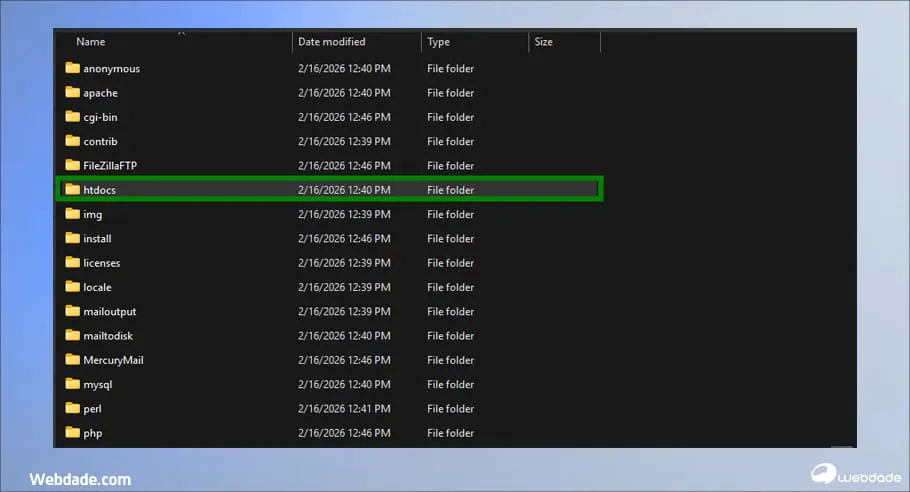The image size is (910, 492).
Task: Click the htdocs folder icon
Action: (72, 189)
